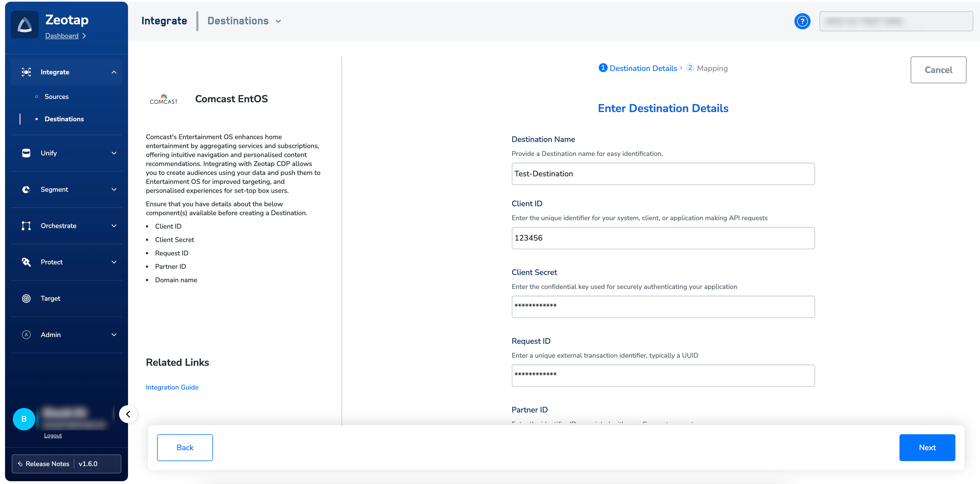Click the Protect sidebar icon
This screenshot has height=484, width=980.
pyautogui.click(x=26, y=262)
